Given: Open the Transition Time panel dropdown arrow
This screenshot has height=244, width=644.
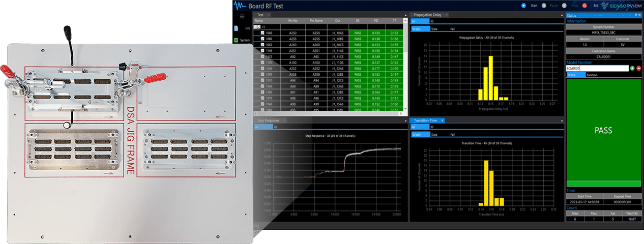Looking at the screenshot, I should point(562,121).
